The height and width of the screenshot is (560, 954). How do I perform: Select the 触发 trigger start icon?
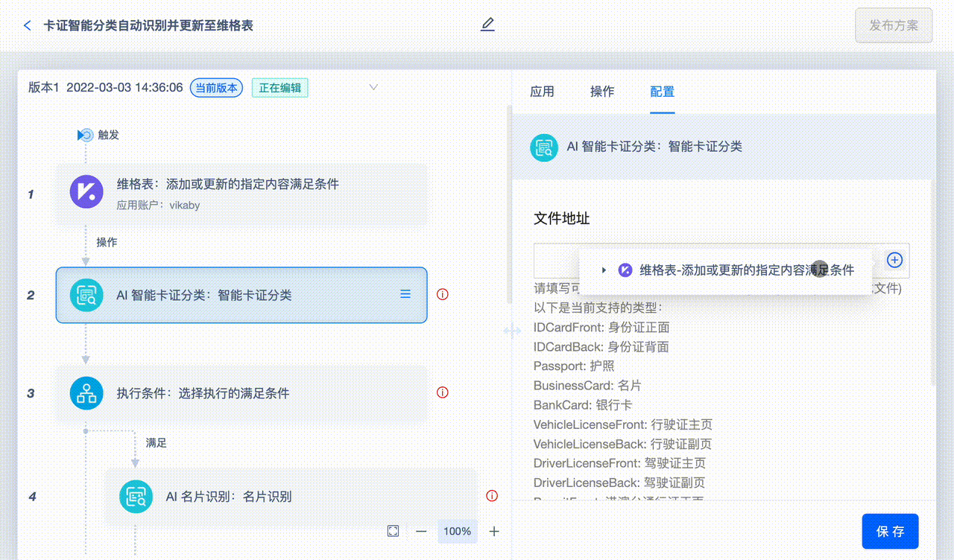pyautogui.click(x=86, y=135)
